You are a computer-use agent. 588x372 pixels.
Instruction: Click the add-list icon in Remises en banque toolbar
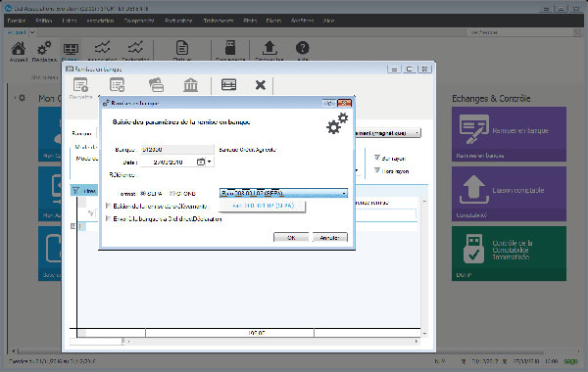pyautogui.click(x=80, y=85)
